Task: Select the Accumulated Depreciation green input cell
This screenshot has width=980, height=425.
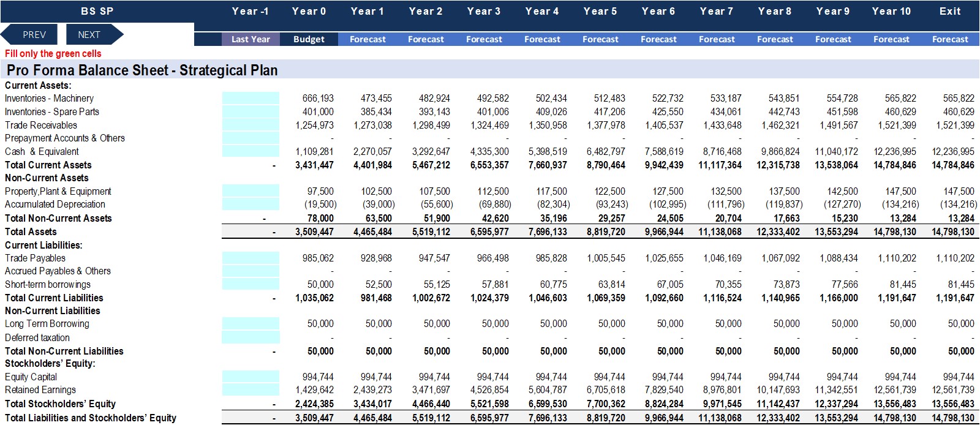Action: (x=251, y=205)
